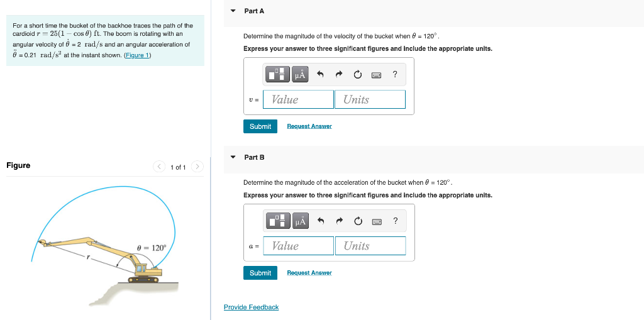This screenshot has width=644, height=320.
Task: Show keyboard shortcuts icon in Part A
Action: coord(377,75)
